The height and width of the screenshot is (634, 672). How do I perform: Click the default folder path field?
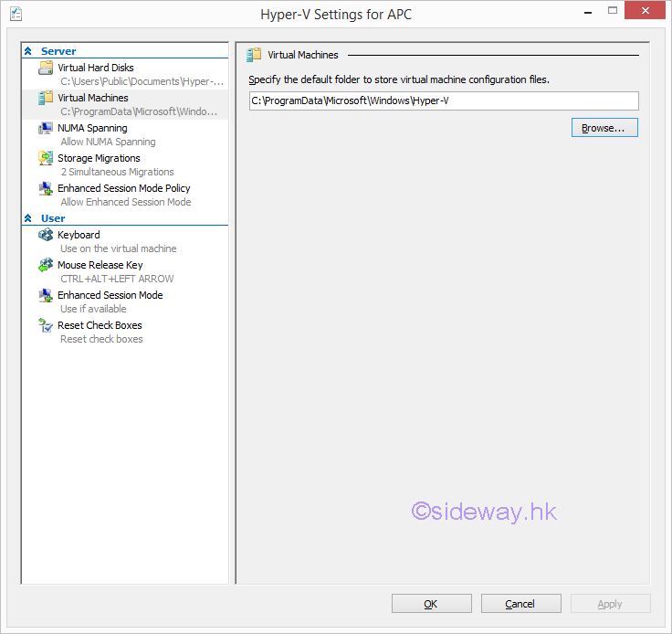(443, 100)
